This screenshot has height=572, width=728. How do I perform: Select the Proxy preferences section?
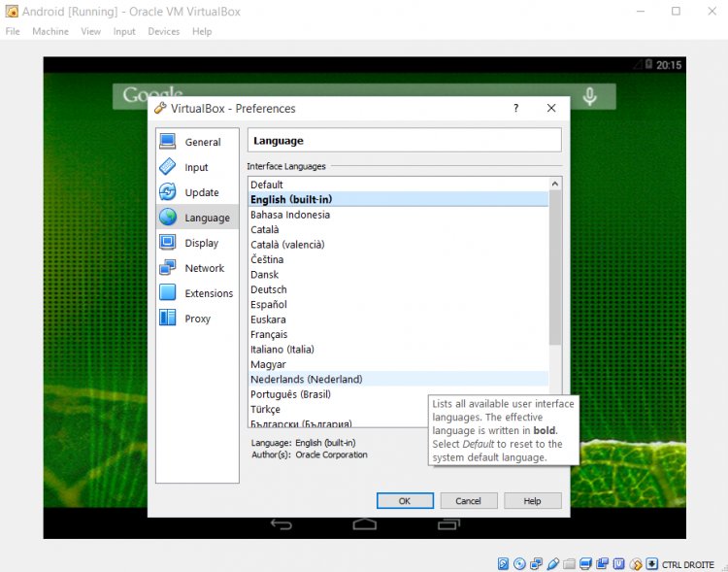(197, 319)
